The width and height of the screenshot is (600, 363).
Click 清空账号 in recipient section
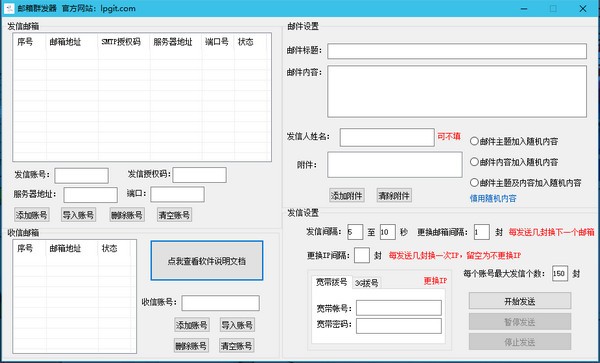pyautogui.click(x=236, y=346)
